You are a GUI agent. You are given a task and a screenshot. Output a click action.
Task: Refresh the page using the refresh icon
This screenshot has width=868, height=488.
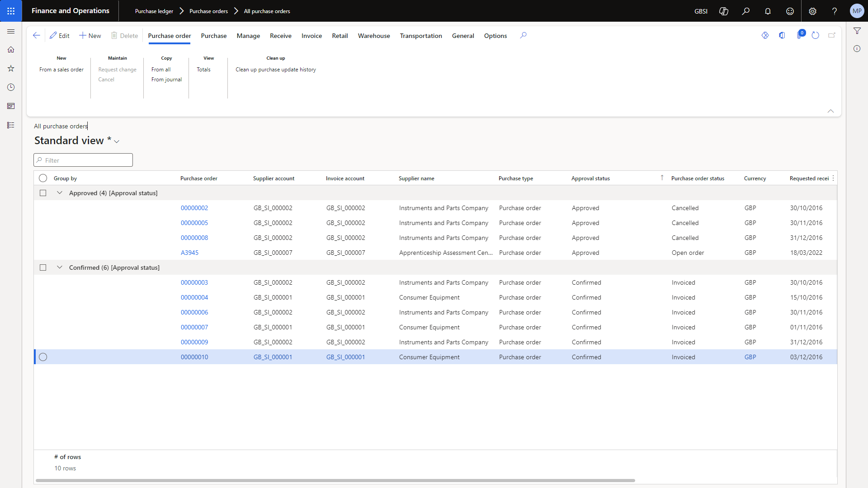click(x=815, y=35)
